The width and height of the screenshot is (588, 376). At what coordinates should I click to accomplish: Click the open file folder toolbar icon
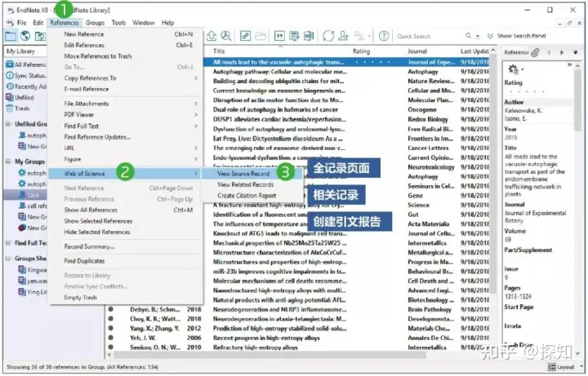click(261, 36)
